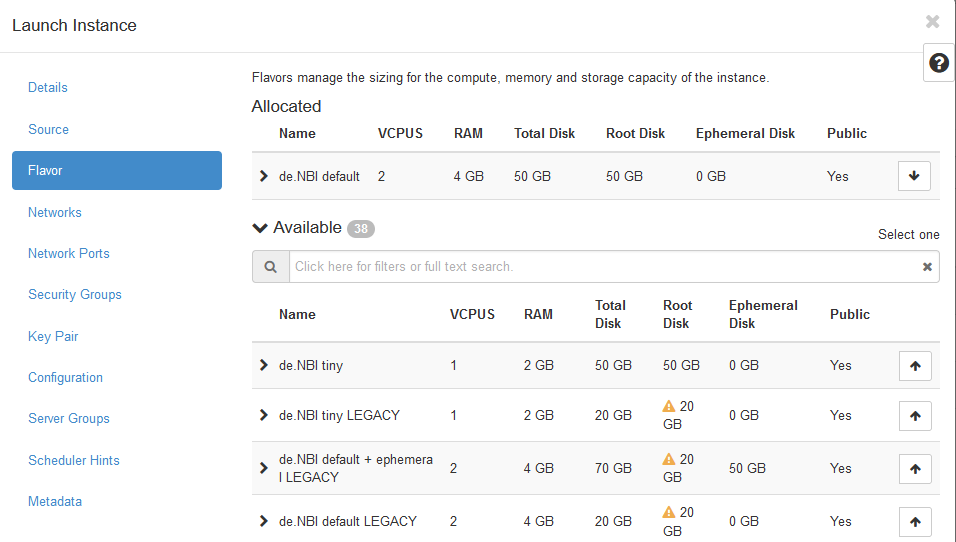Click warning icon on de.NBI tiny LEGACY root disk
This screenshot has height=542, width=956.
[x=669, y=406]
